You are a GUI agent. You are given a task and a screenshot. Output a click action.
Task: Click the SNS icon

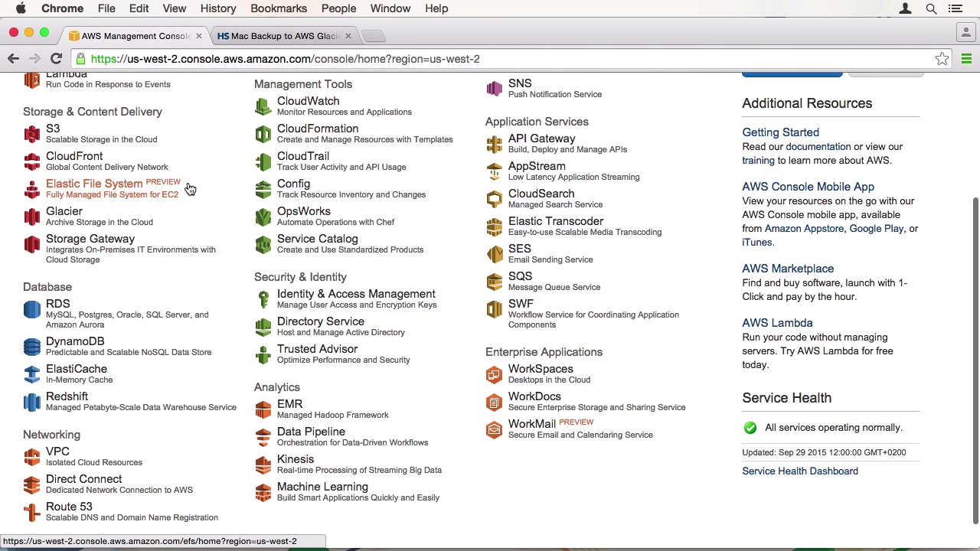495,89
